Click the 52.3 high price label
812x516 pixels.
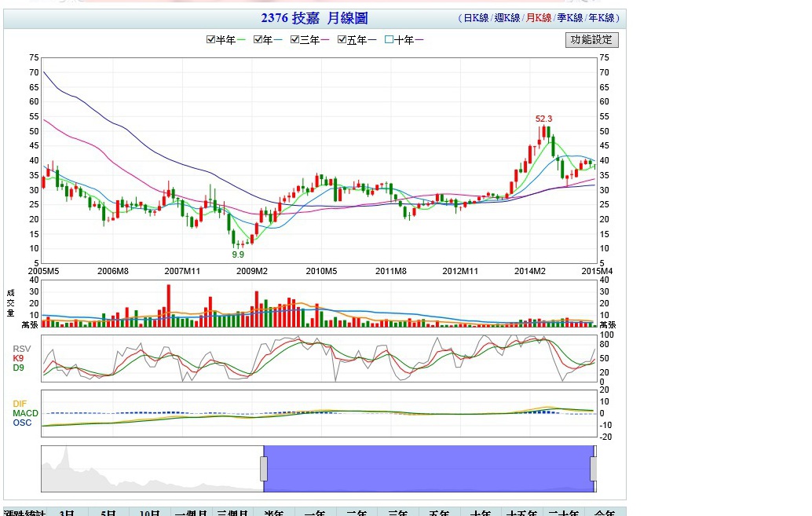click(x=544, y=119)
